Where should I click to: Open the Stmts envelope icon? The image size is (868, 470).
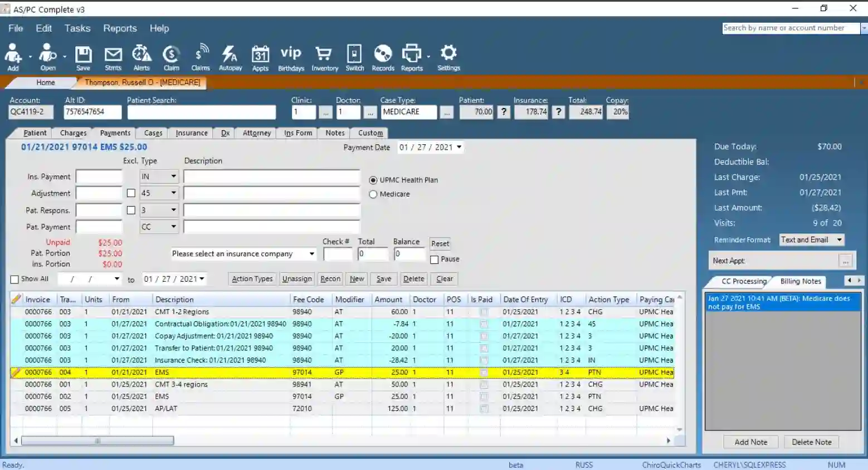coord(113,56)
